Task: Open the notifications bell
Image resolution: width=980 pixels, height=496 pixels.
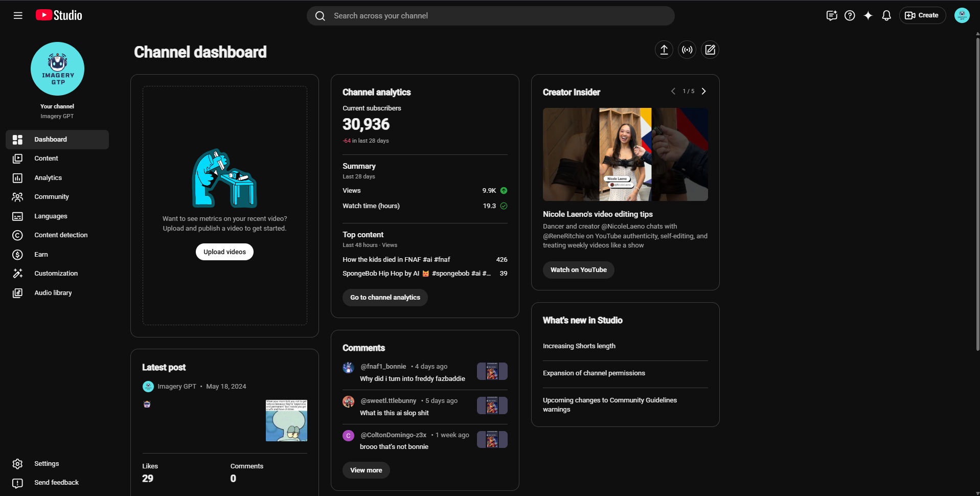Action: (886, 15)
